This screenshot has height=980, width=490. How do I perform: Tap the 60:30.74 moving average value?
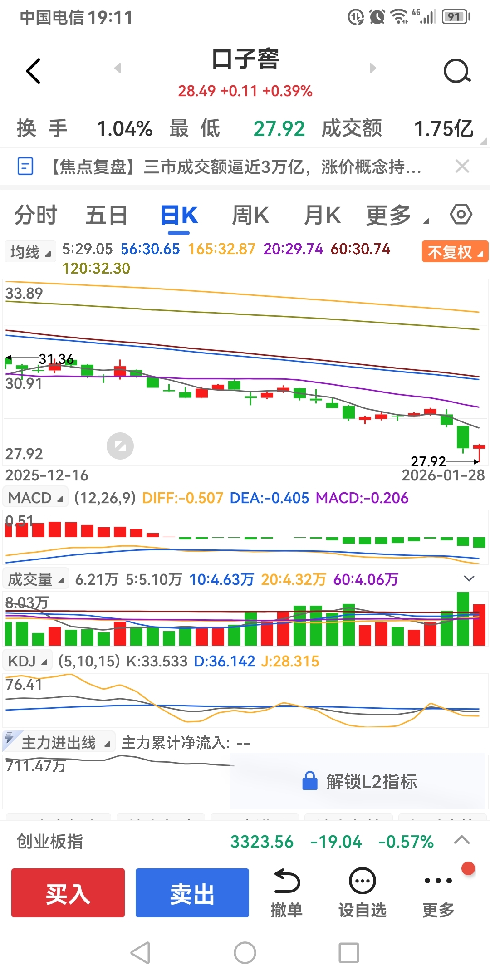click(x=360, y=249)
